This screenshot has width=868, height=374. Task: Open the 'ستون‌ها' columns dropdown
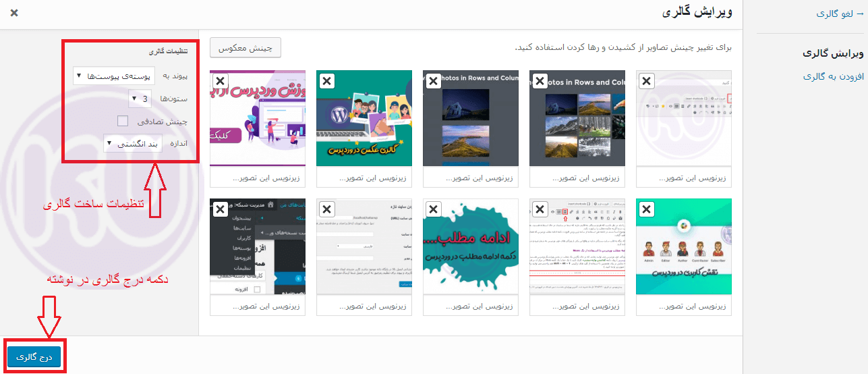[x=141, y=99]
